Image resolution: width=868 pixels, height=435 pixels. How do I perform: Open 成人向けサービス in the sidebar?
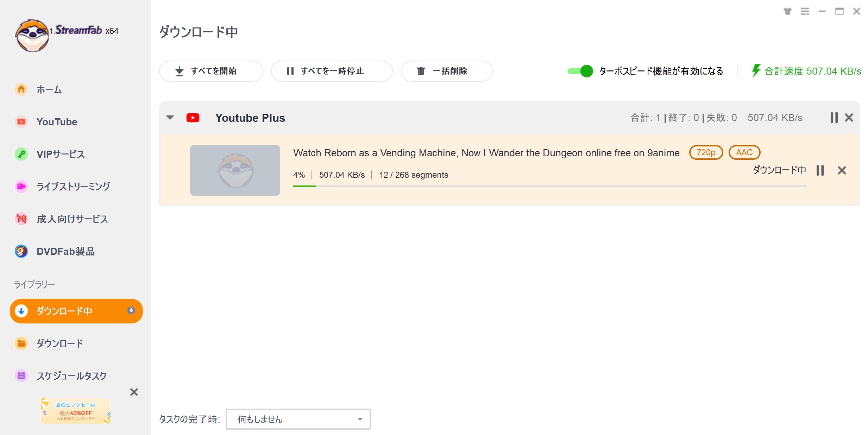point(62,219)
